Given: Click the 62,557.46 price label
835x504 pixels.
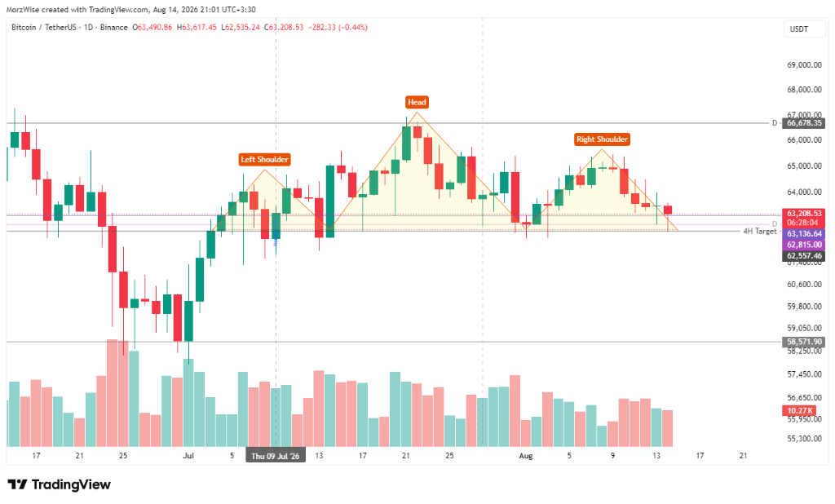Looking at the screenshot, I should tap(804, 256).
